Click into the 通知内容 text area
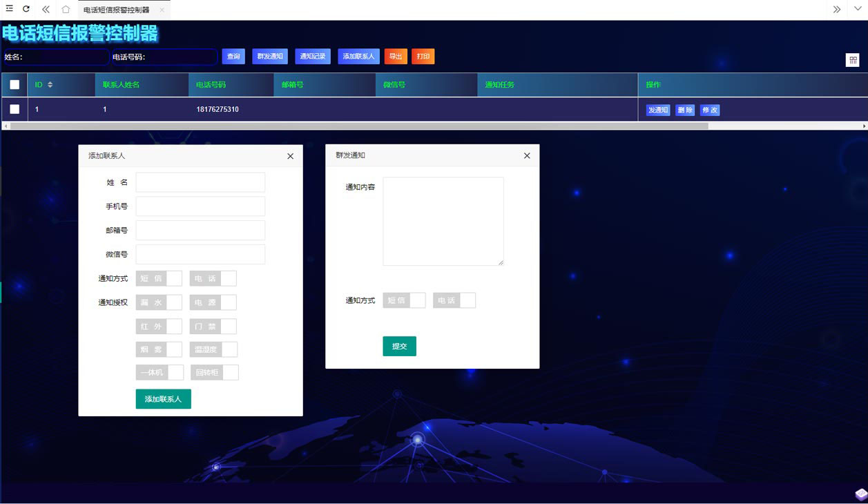868x504 pixels. (x=443, y=221)
